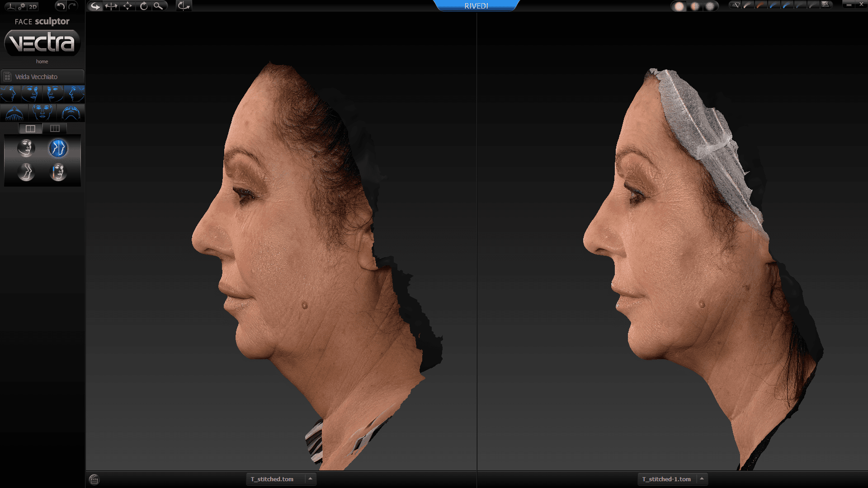Select the circular roll tool

pyautogui.click(x=144, y=6)
